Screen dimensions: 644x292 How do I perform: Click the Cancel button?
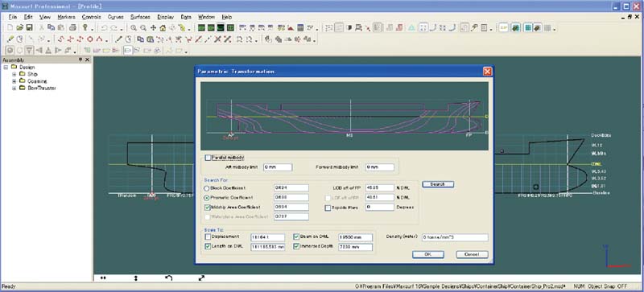473,255
